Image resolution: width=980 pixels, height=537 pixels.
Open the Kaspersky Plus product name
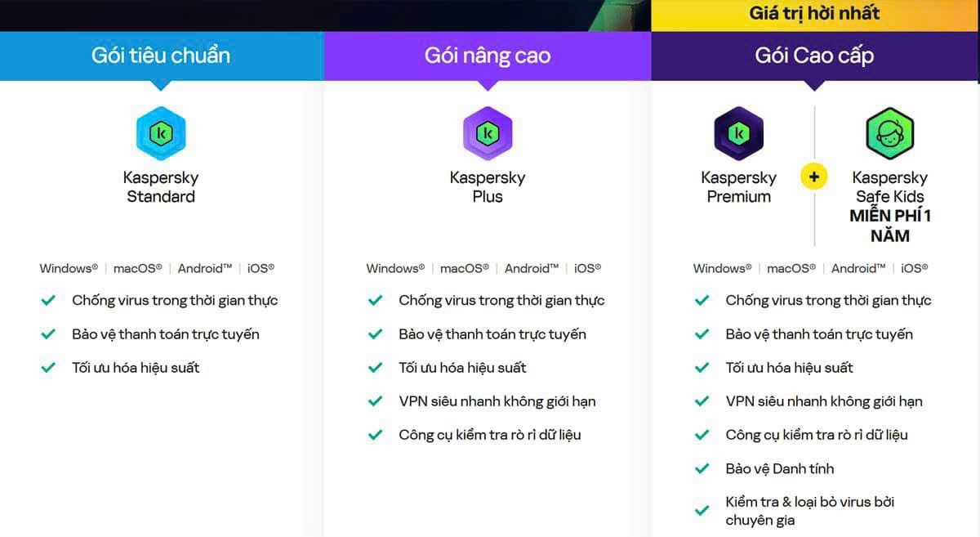click(488, 187)
